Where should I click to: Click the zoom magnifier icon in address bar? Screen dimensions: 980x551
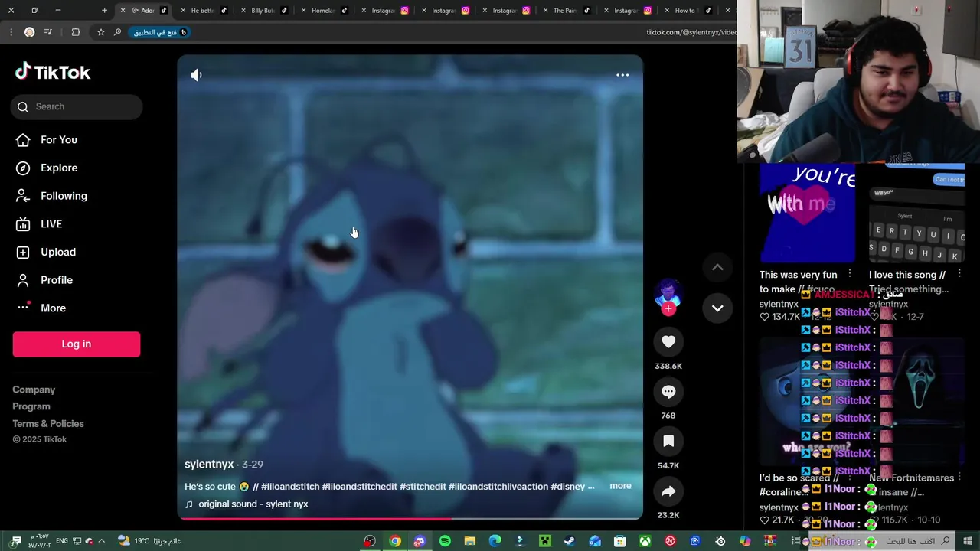click(x=117, y=32)
